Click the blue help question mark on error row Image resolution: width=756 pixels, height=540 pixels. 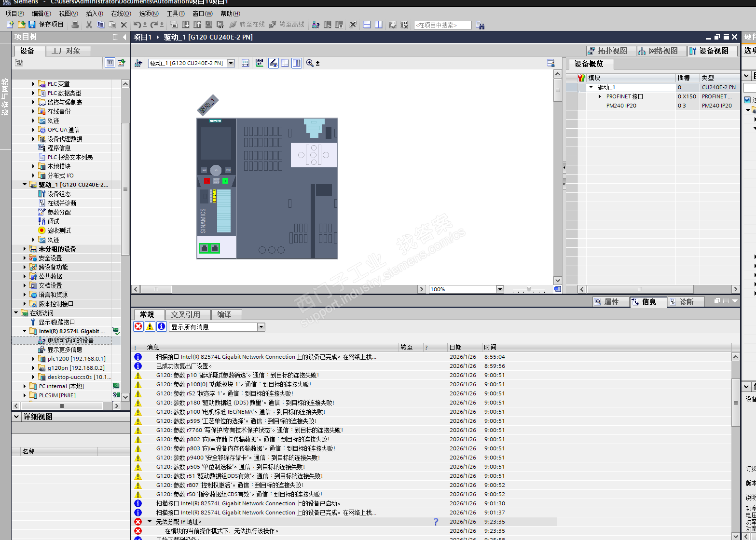(x=436, y=522)
